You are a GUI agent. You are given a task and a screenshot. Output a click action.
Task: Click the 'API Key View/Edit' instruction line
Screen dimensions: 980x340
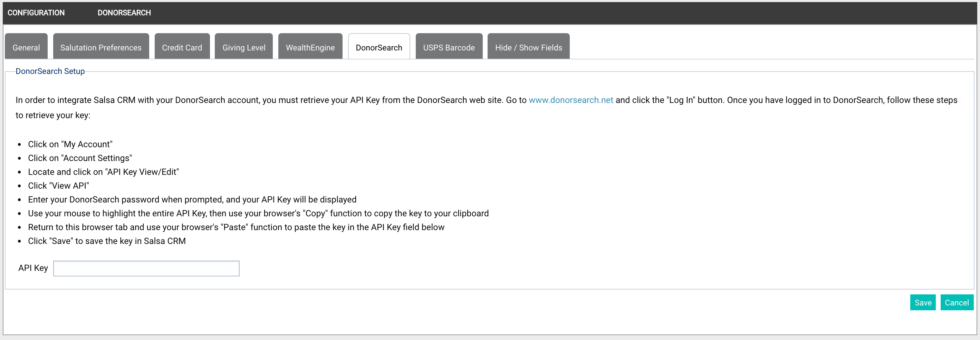(104, 172)
